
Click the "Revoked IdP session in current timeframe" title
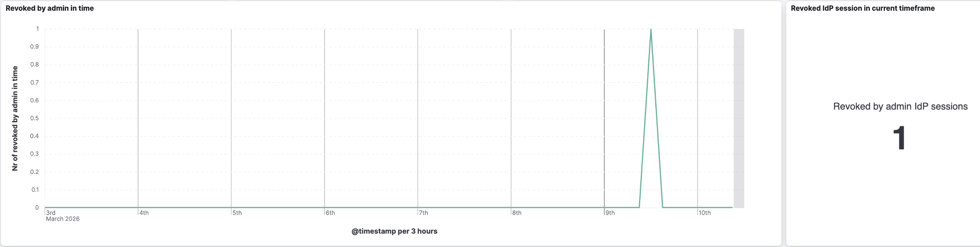863,8
